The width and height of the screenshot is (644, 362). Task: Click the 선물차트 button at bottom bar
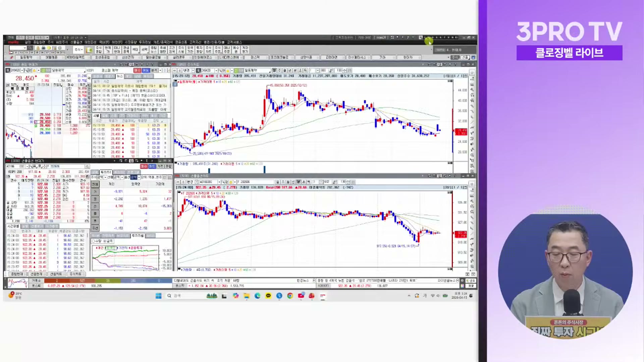pyautogui.click(x=56, y=274)
